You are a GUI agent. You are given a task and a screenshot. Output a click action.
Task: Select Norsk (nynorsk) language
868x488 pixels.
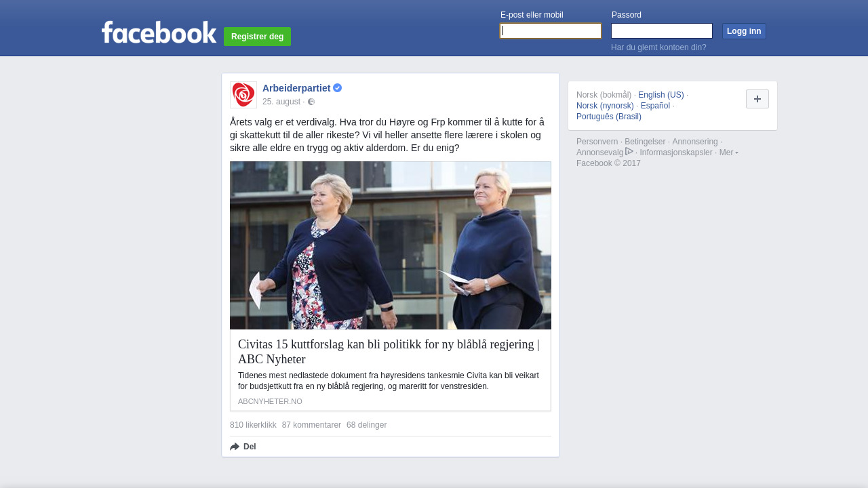pyautogui.click(x=605, y=106)
